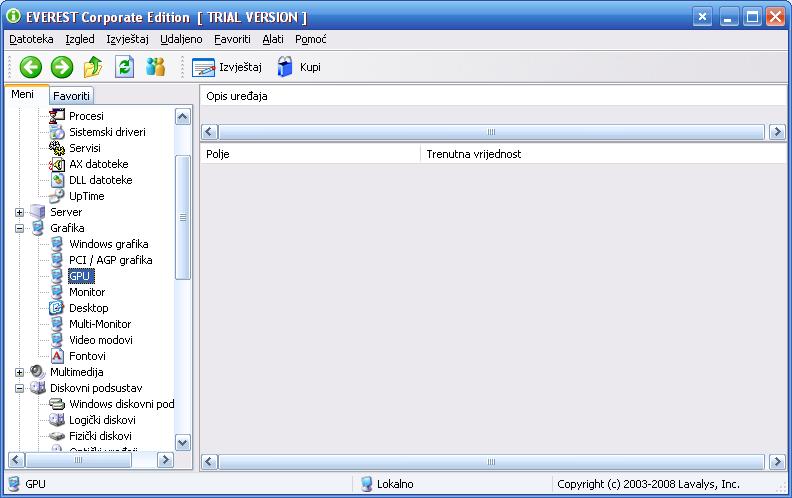Click the Fontovi letter A icon
This screenshot has height=498, width=792.
pos(58,356)
